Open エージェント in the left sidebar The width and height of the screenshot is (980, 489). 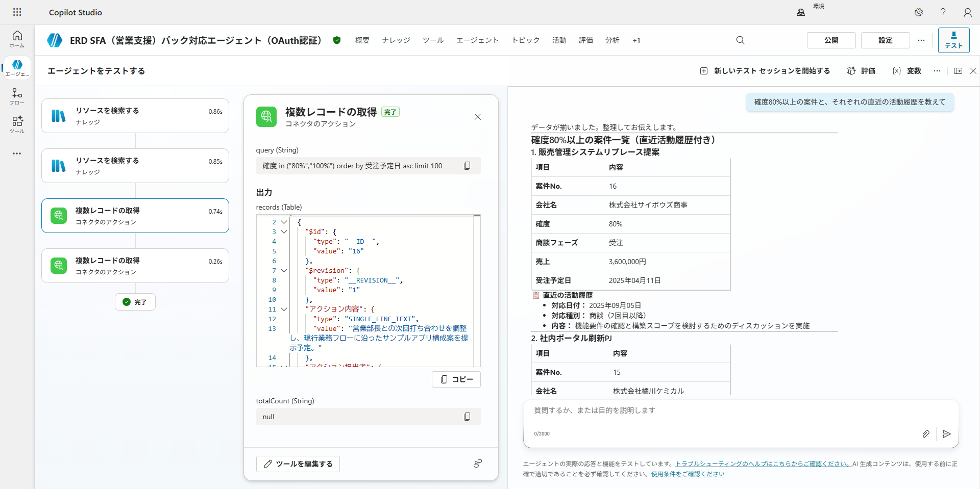point(17,67)
